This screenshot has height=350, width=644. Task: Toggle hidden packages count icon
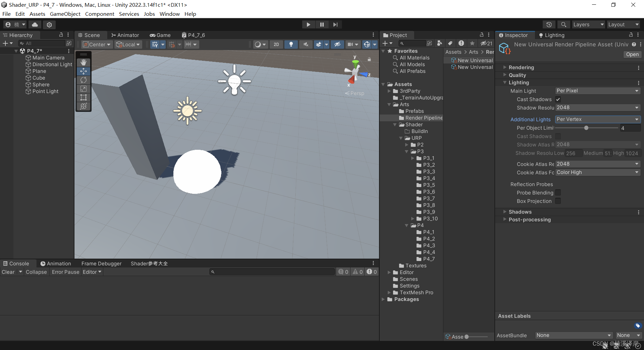(x=486, y=43)
